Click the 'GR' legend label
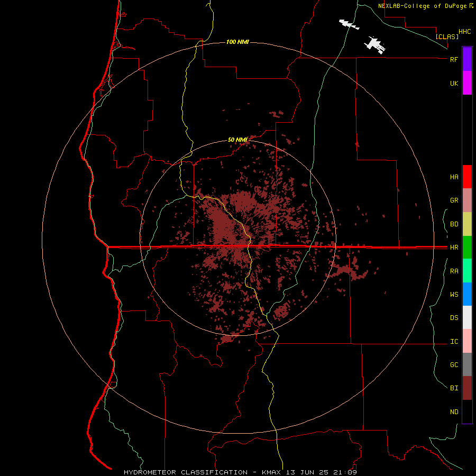The height and width of the screenshot is (476, 476). point(454,200)
